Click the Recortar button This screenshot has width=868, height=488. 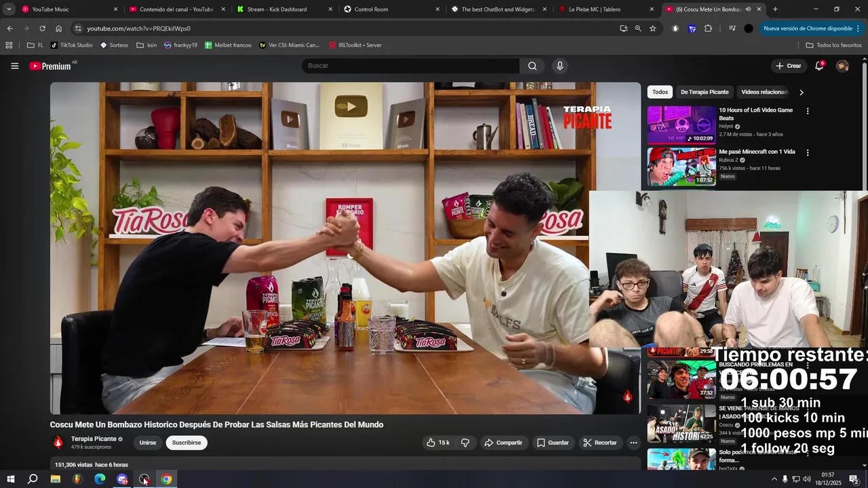point(600,443)
